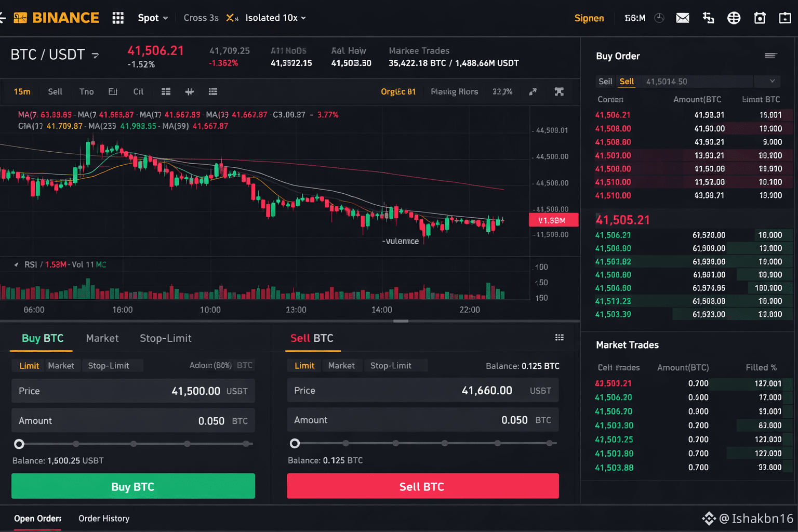Click the Orglɛc 81 chart option
Screen dimensions: 798x532
(398, 92)
